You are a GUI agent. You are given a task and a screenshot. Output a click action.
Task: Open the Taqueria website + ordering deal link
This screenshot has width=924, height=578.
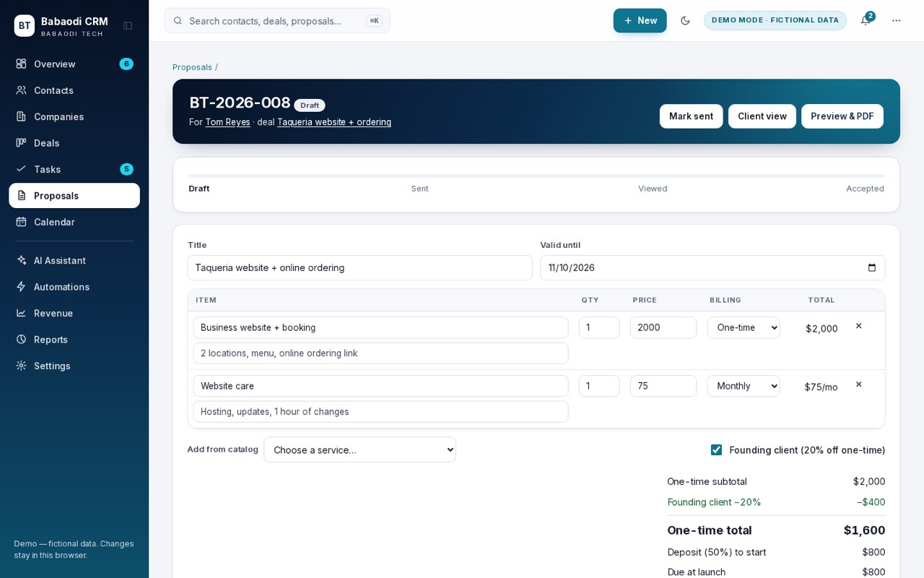334,122
